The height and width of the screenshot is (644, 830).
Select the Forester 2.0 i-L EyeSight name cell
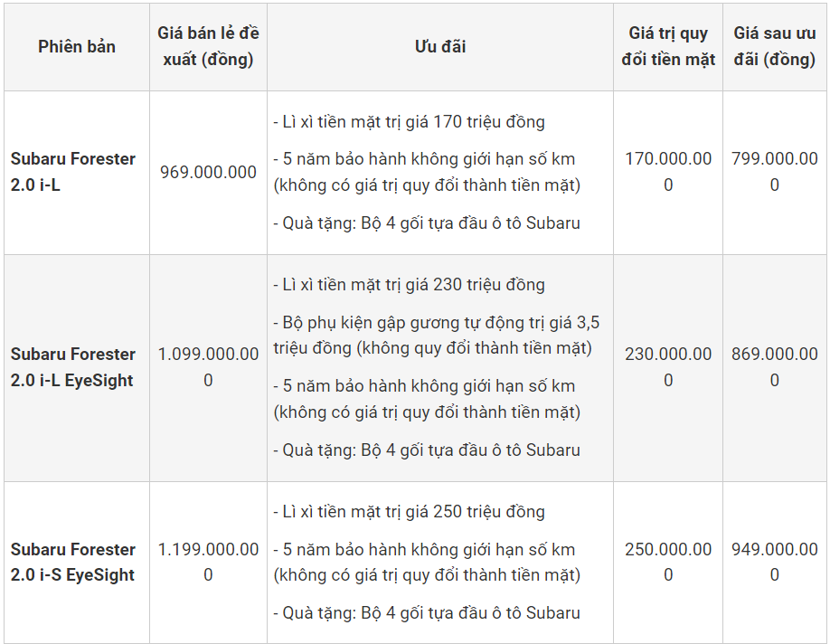pos(73,367)
